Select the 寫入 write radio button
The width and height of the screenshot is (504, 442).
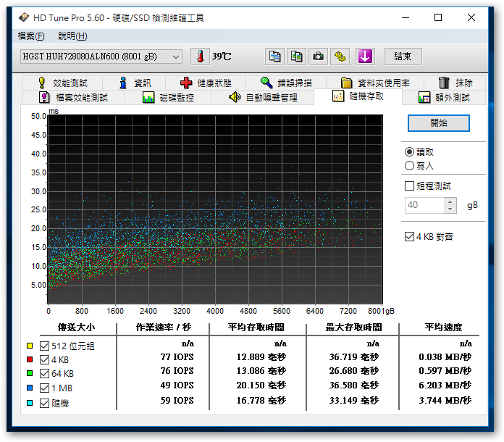(410, 166)
